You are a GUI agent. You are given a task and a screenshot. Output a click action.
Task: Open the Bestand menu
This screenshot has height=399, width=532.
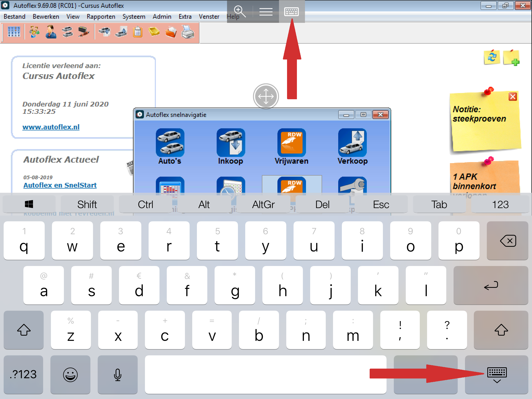click(15, 17)
